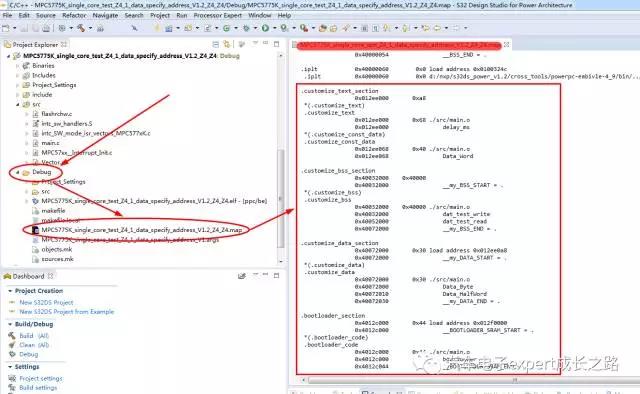
Task: Click the Project settings link
Action: pyautogui.click(x=41, y=378)
